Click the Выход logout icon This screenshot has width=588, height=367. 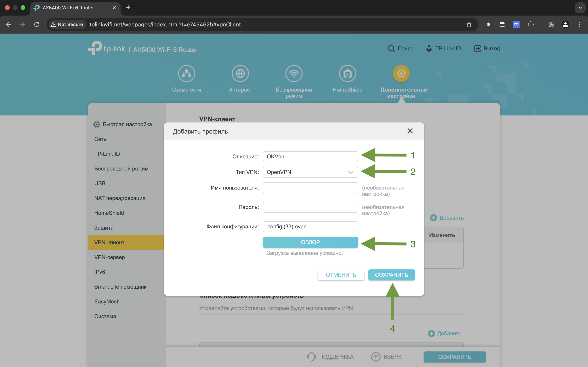tap(477, 49)
